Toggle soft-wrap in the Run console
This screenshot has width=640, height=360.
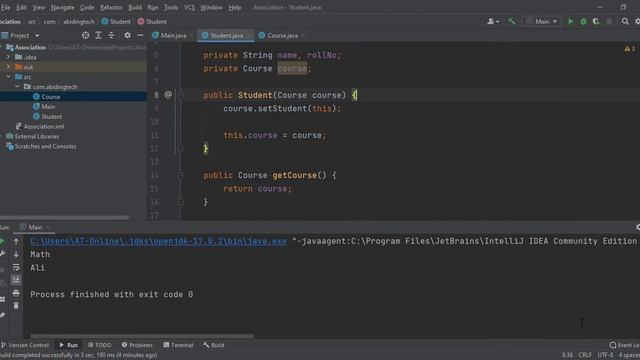pyautogui.click(x=16, y=267)
